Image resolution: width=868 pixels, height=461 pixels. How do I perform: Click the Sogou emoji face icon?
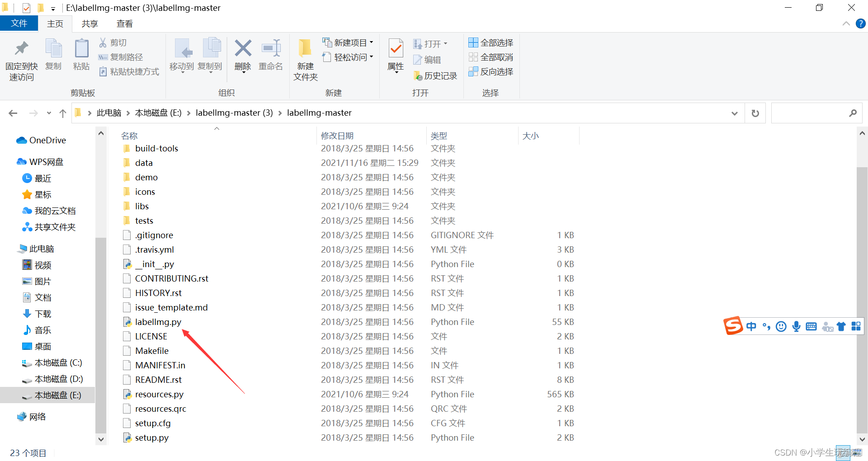(x=781, y=326)
